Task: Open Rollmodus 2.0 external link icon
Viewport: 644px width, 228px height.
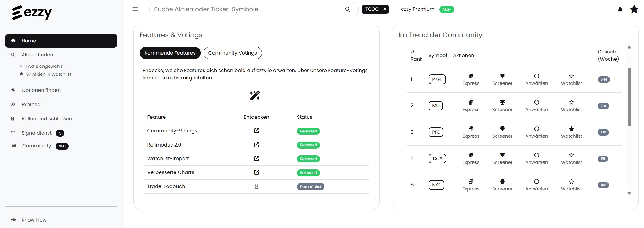Action: point(256,145)
